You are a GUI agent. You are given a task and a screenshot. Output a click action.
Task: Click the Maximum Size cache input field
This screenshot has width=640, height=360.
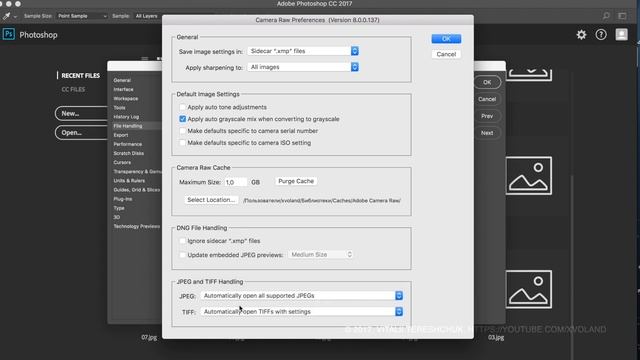point(236,182)
